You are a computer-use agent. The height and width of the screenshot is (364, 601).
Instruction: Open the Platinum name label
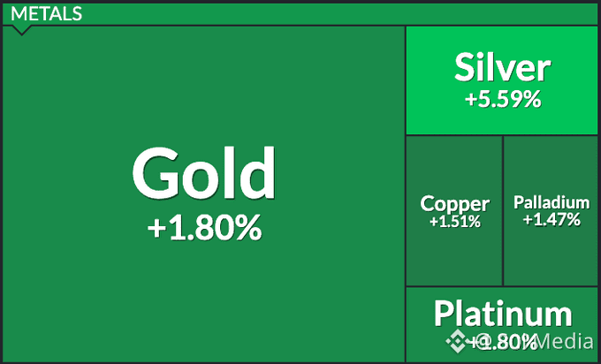503,314
